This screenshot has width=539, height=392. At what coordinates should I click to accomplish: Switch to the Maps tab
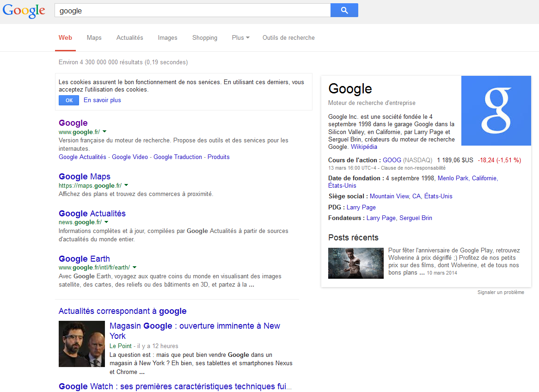[x=94, y=37]
